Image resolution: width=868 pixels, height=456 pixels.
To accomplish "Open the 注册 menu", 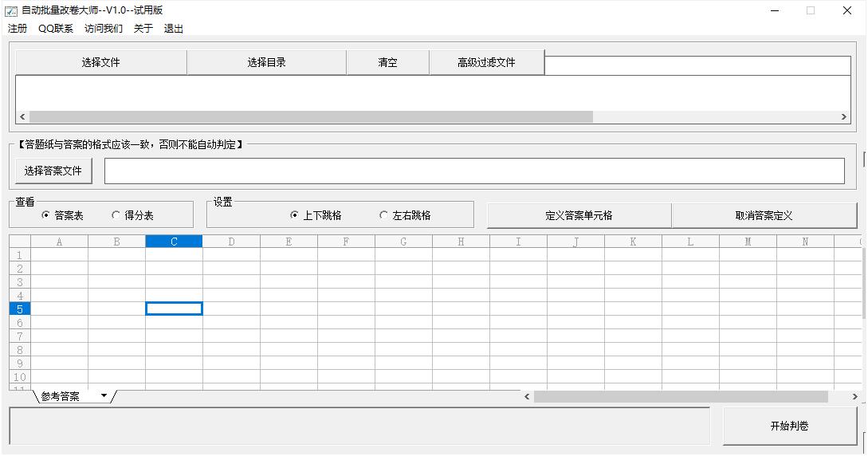I will [x=18, y=29].
